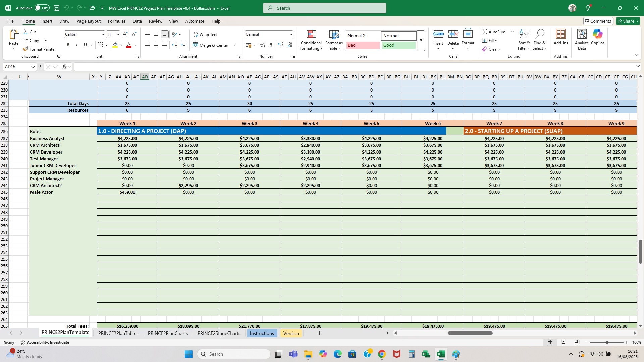Click the Percent Style icon
Viewport: 644px width, 362px height.
262,45
